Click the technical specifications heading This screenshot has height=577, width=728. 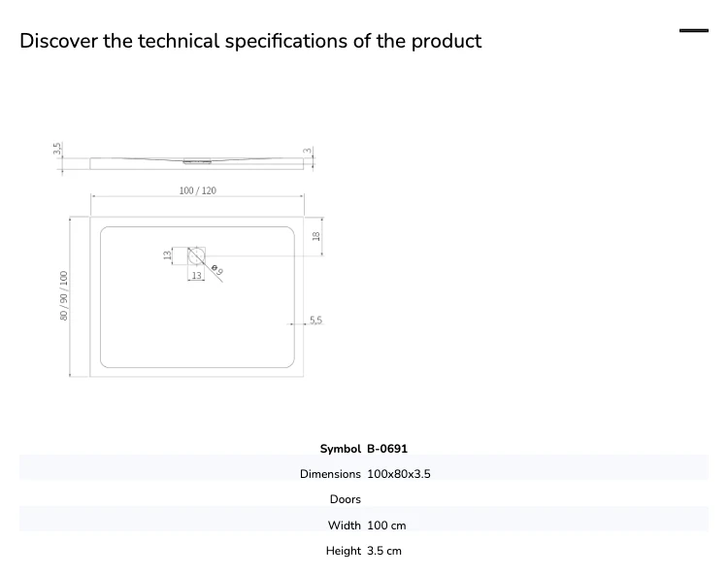(x=250, y=41)
